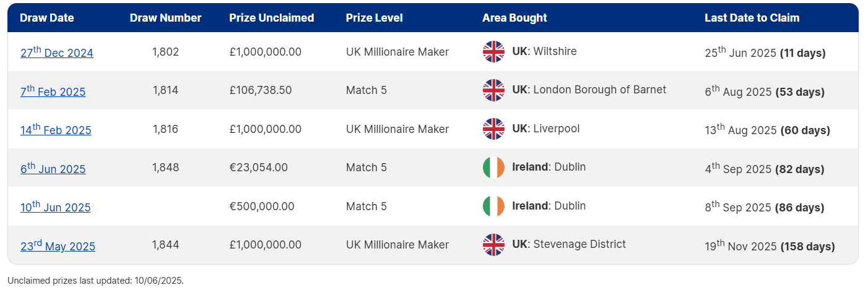Click the UK flag icon beside Wiltshire

(493, 52)
